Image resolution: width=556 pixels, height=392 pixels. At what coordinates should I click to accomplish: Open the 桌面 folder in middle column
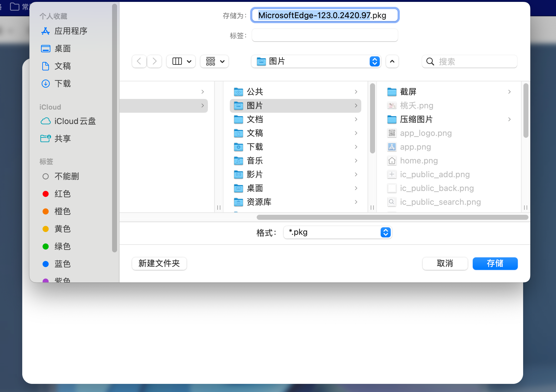click(x=296, y=188)
